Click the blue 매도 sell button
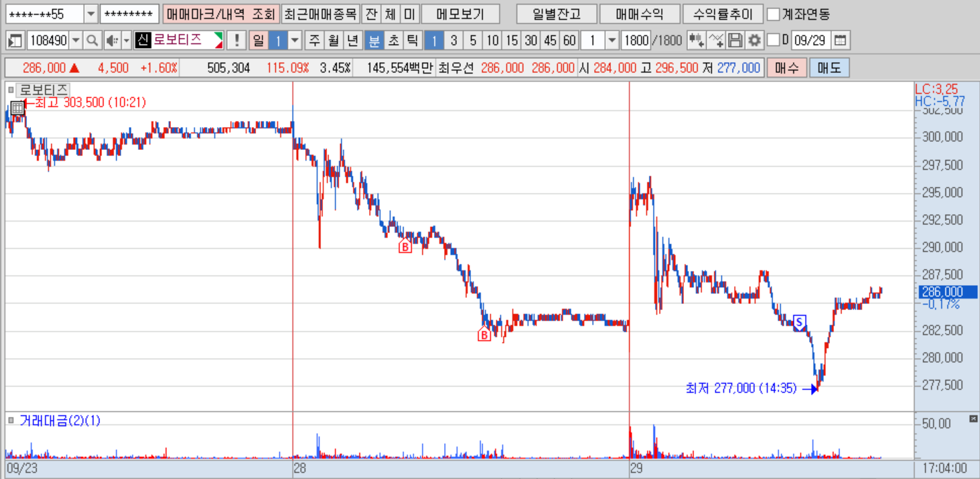The width and height of the screenshot is (980, 479). (829, 68)
